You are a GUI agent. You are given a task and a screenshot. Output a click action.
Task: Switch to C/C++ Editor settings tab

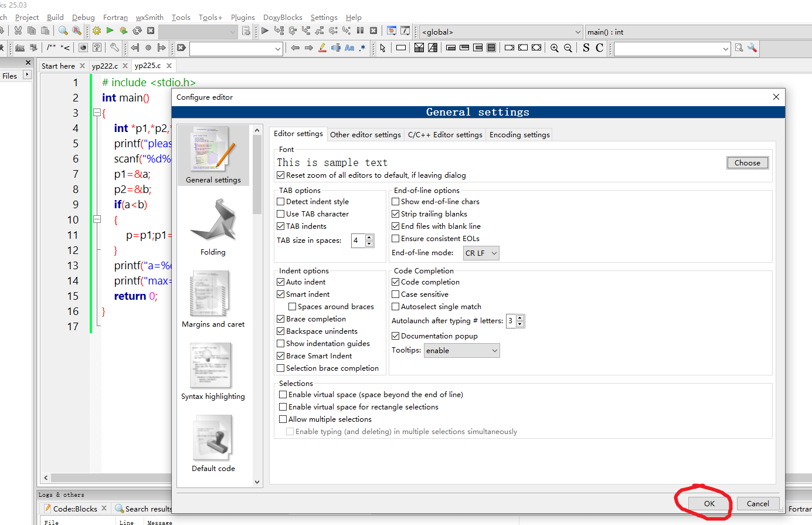point(445,135)
